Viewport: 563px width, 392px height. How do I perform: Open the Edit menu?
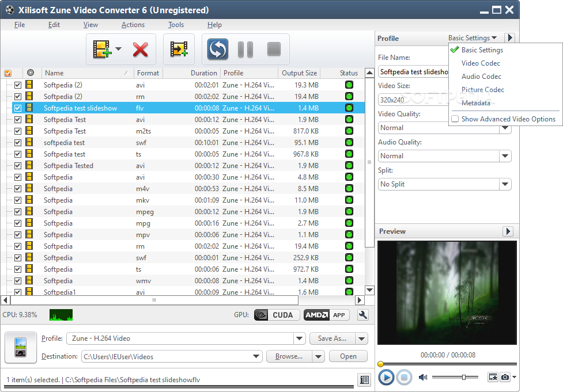(x=54, y=25)
